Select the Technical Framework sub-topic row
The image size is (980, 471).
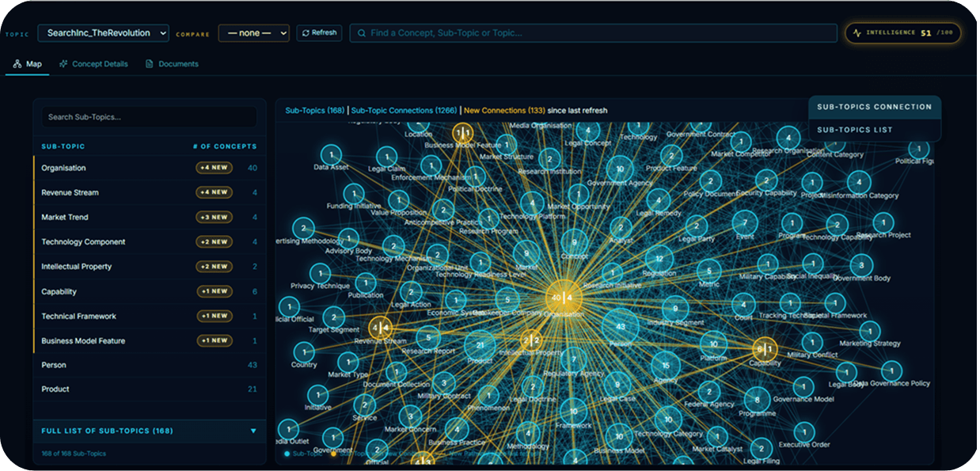tap(150, 316)
